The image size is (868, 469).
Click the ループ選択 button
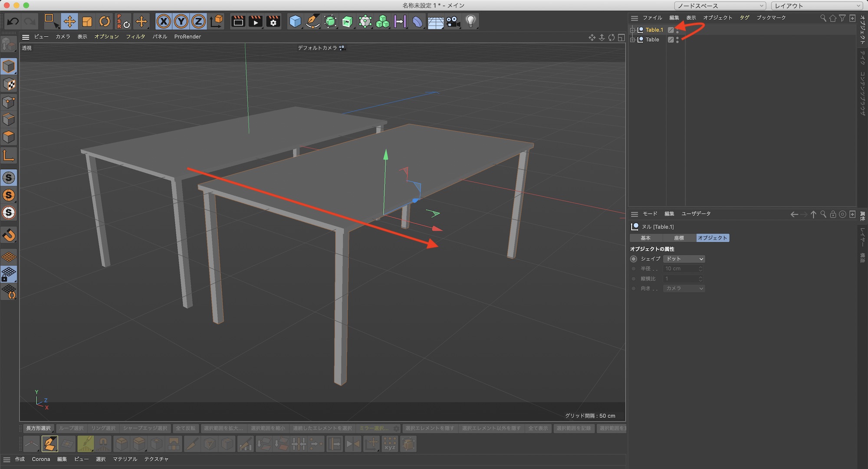pos(71,428)
